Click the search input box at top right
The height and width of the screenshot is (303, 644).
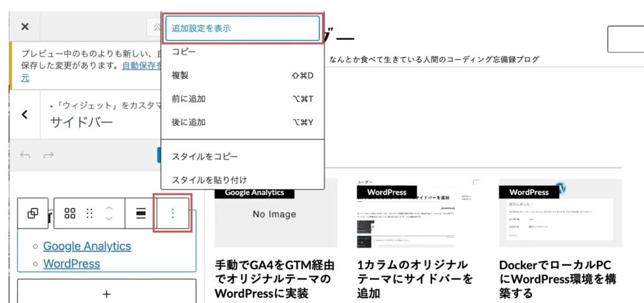click(x=626, y=39)
